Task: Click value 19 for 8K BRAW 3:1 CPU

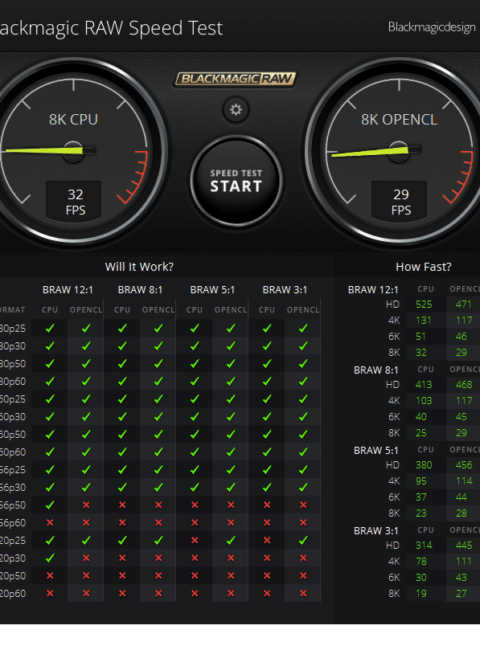Action: point(421,594)
